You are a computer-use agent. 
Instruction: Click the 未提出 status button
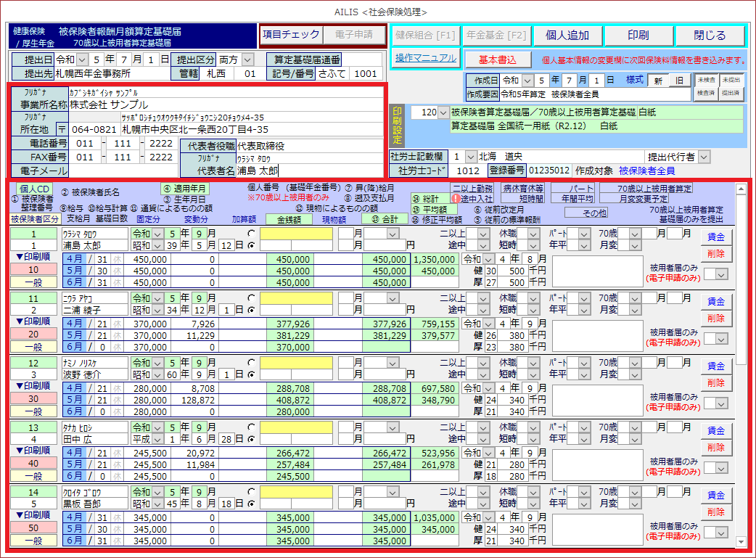(731, 80)
